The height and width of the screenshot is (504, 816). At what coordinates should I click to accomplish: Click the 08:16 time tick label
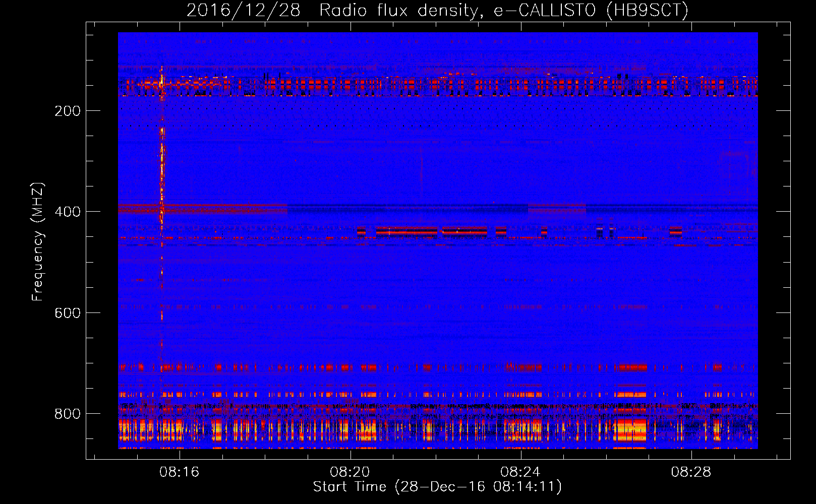tap(180, 472)
